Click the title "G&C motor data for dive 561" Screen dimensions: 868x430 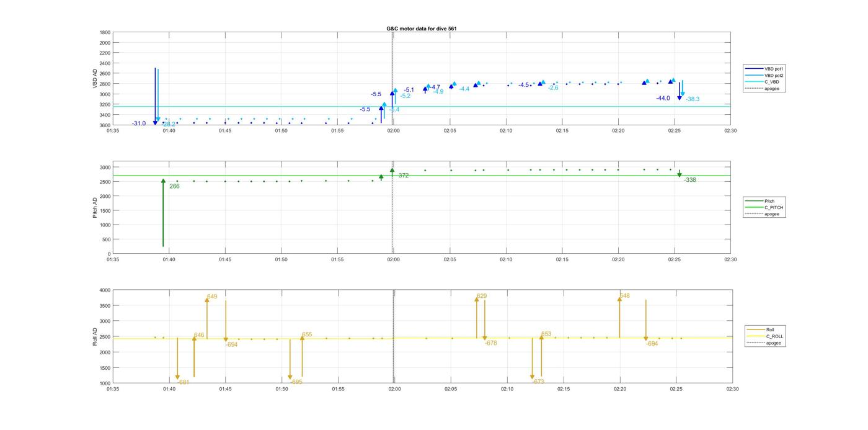[x=422, y=29]
